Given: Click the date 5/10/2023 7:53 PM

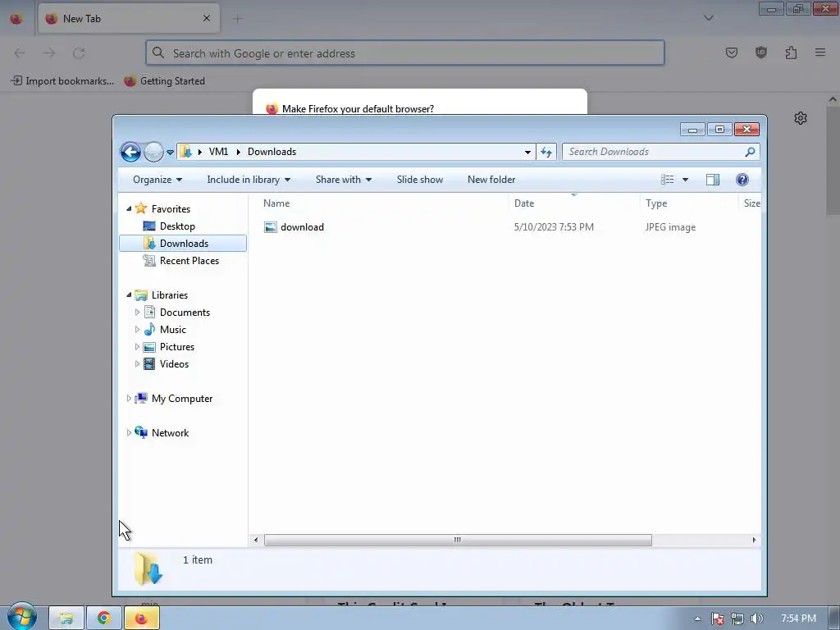Looking at the screenshot, I should [554, 227].
